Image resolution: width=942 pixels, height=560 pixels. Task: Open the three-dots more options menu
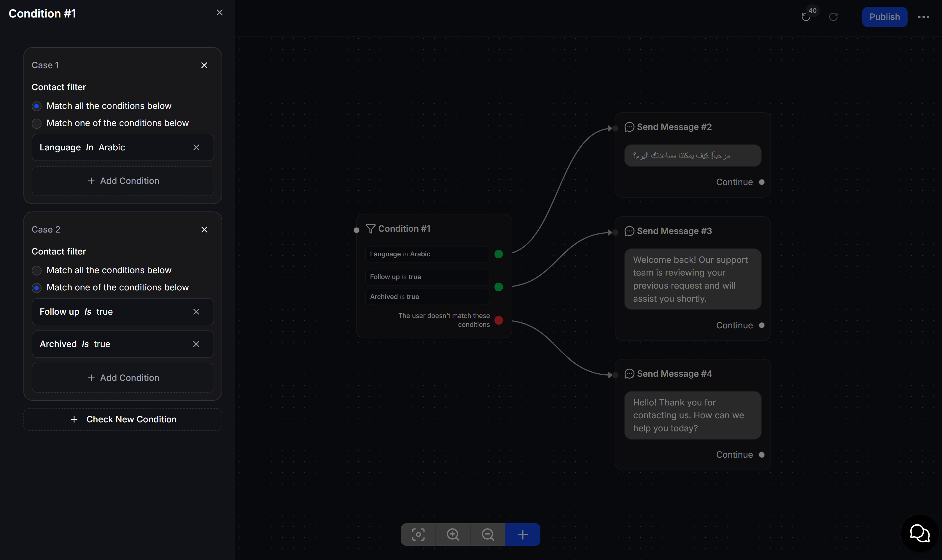(x=923, y=17)
